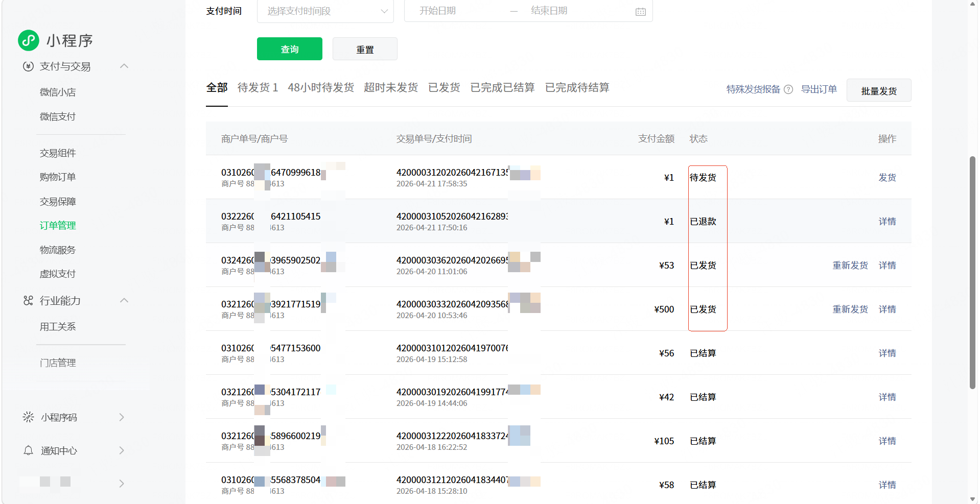
Task: Click 发货 for the 待发货 order
Action: [887, 178]
